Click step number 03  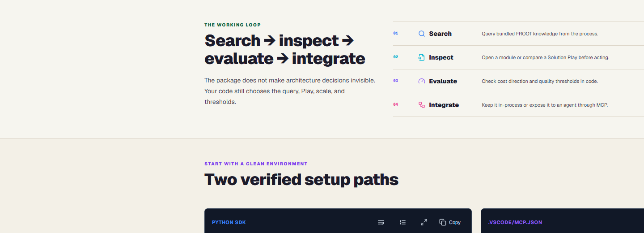[395, 81]
